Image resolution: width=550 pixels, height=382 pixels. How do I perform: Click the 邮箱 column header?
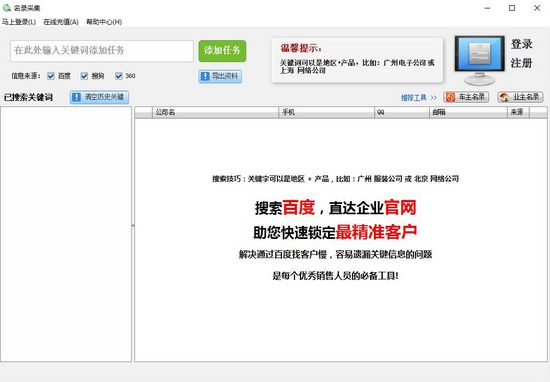pyautogui.click(x=468, y=112)
